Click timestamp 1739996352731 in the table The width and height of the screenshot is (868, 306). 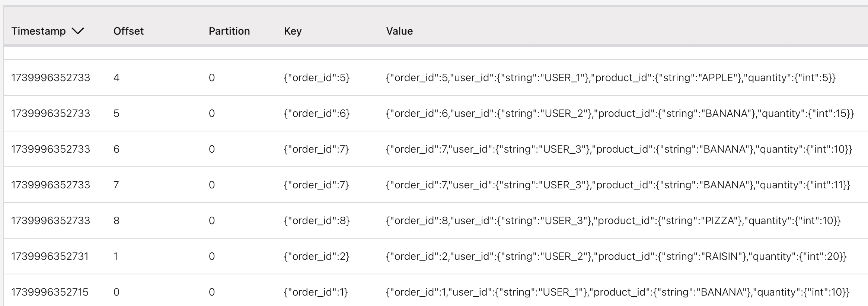50,256
